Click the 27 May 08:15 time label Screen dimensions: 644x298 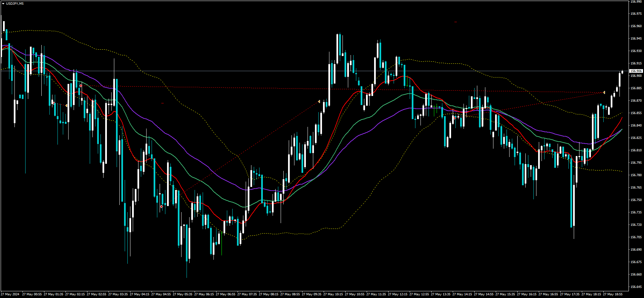269,294
